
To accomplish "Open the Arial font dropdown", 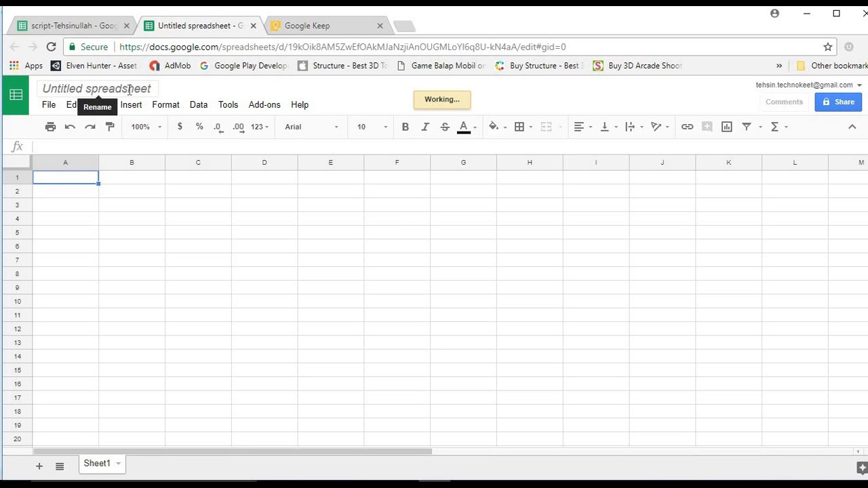I will (311, 127).
